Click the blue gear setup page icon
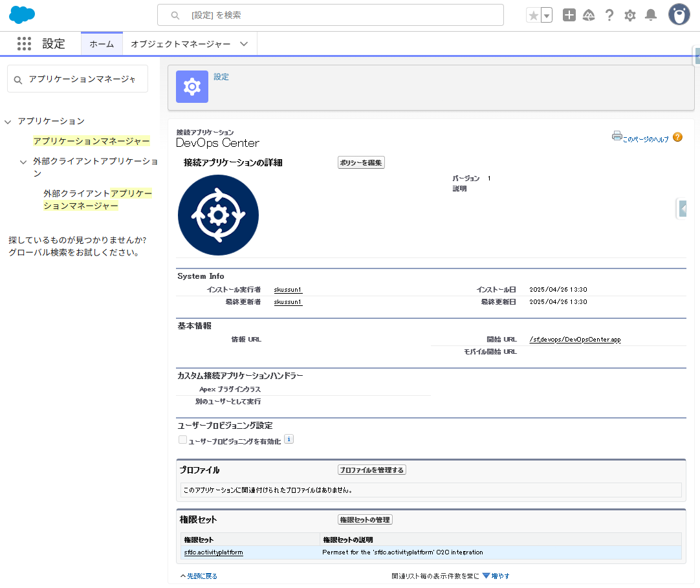Image resolution: width=700 pixels, height=588 pixels. click(x=192, y=87)
